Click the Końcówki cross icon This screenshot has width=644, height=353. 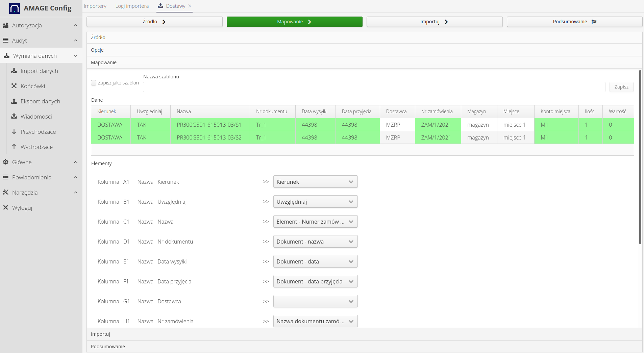14,86
